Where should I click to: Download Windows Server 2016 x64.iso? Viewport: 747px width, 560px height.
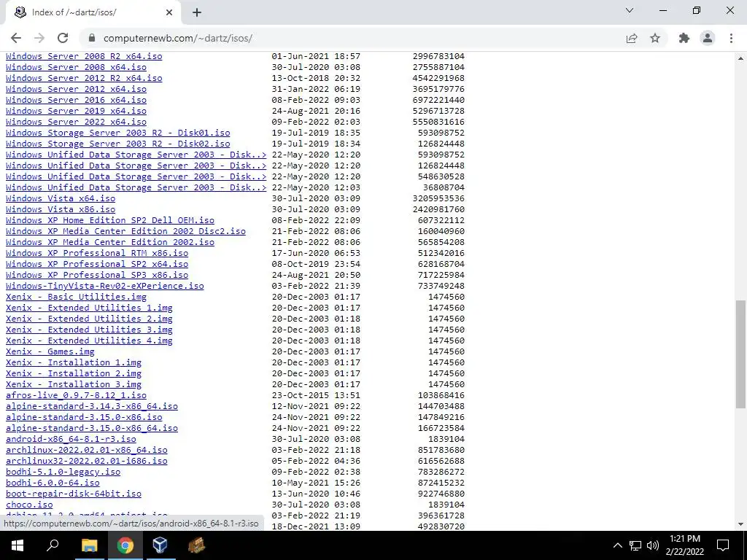click(76, 100)
